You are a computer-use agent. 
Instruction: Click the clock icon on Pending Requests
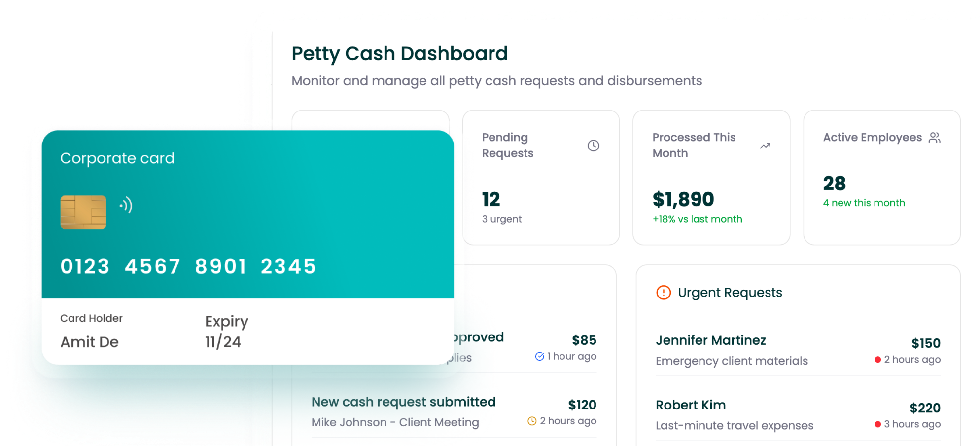pyautogui.click(x=593, y=146)
